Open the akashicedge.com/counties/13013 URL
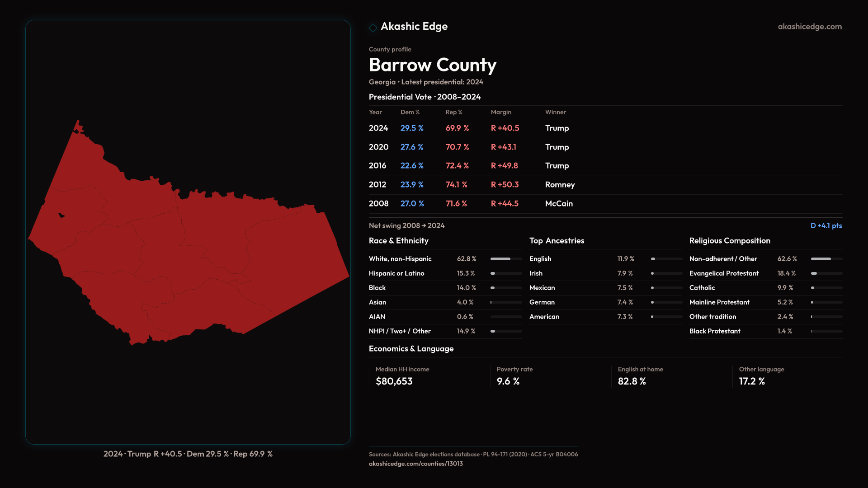This screenshot has height=488, width=868. (x=415, y=464)
